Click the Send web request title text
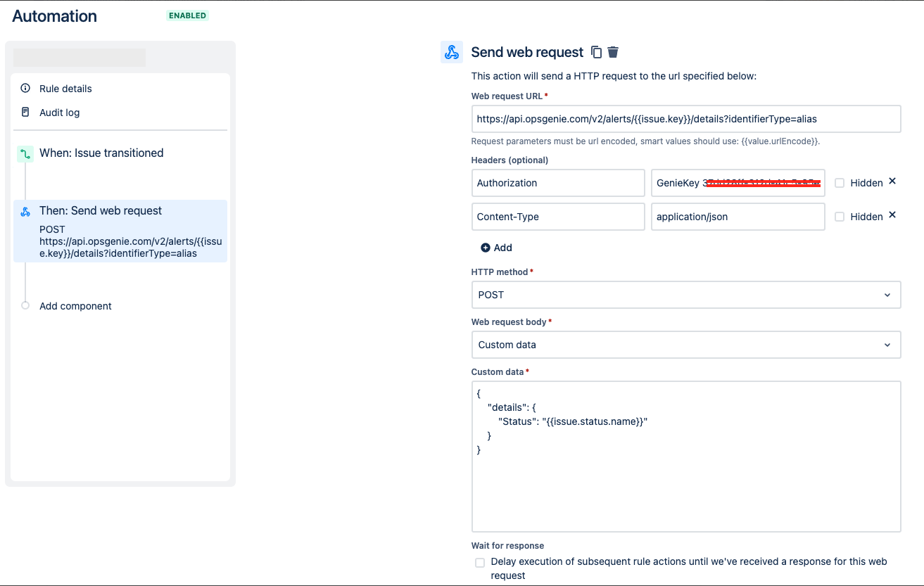 [x=527, y=52]
